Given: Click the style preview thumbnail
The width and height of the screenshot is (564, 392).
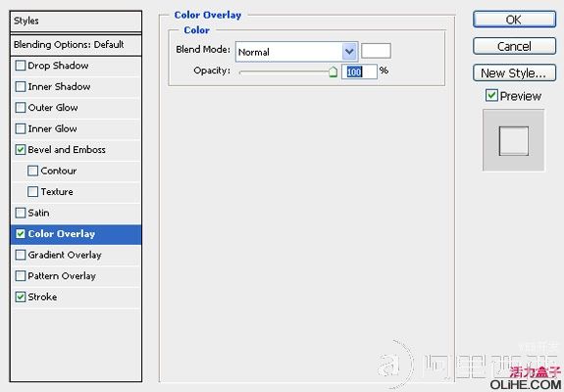Looking at the screenshot, I should click(x=514, y=140).
